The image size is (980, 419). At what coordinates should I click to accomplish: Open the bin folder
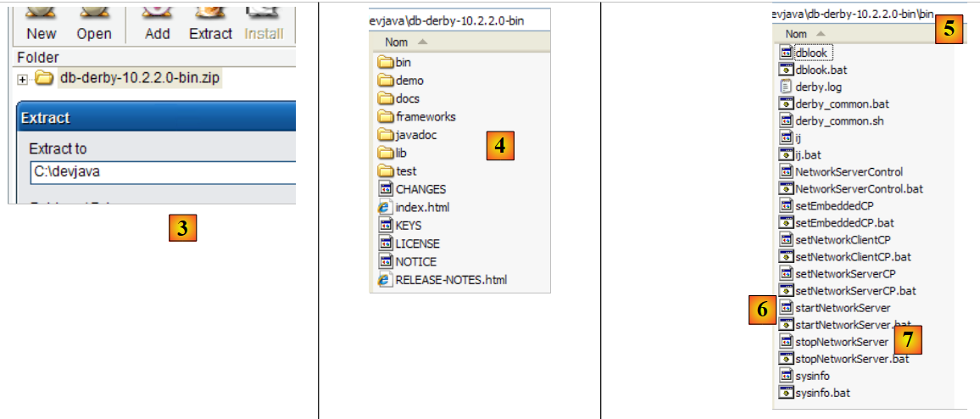[403, 63]
